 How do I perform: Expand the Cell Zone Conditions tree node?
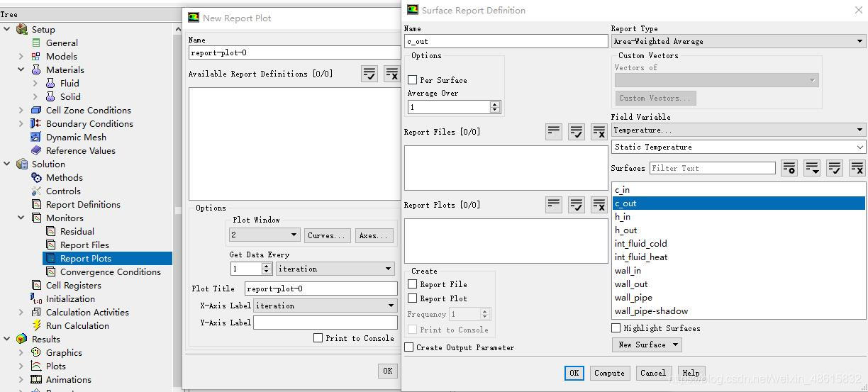pos(21,111)
